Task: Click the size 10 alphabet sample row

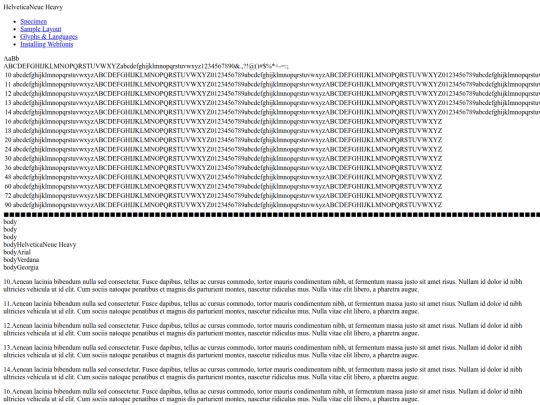Action: click(x=272, y=75)
